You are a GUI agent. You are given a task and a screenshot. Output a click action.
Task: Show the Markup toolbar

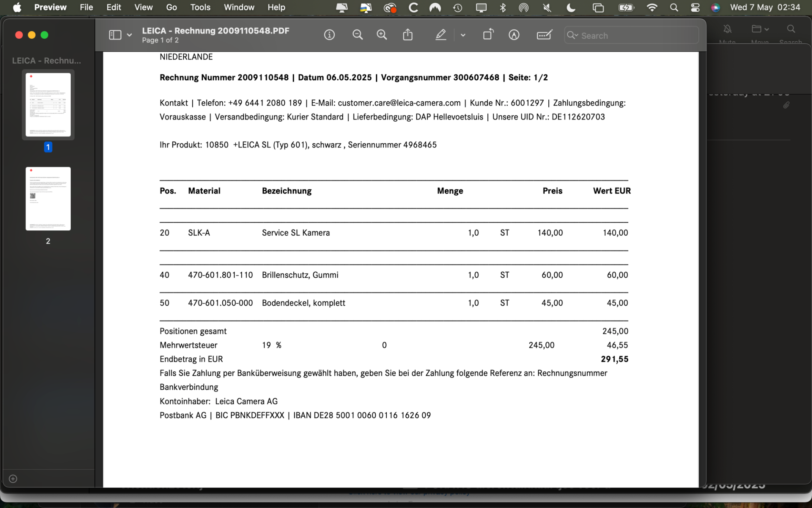click(514, 35)
